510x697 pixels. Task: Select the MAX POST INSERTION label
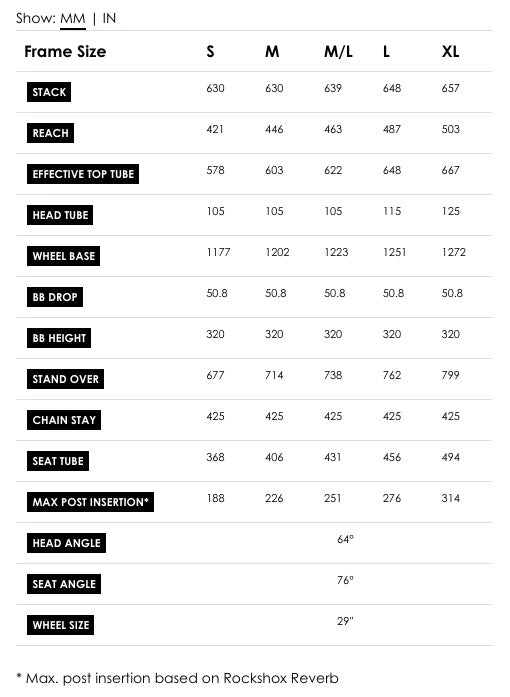pos(90,502)
